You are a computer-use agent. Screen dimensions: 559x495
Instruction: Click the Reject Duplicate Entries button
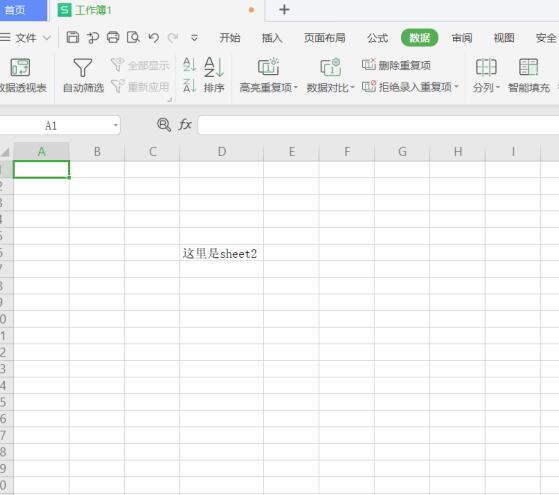pos(410,87)
